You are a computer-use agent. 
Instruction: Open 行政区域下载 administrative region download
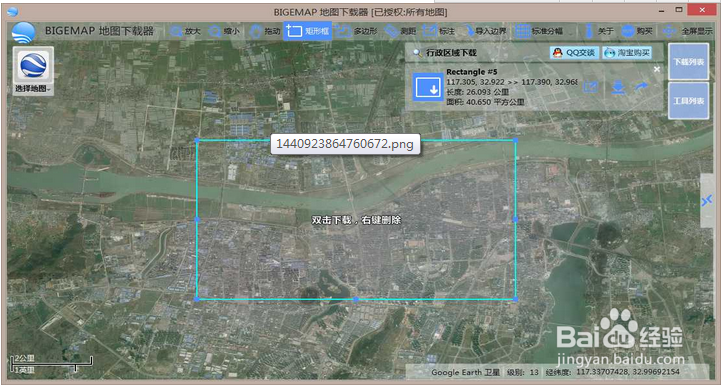pyautogui.click(x=451, y=53)
